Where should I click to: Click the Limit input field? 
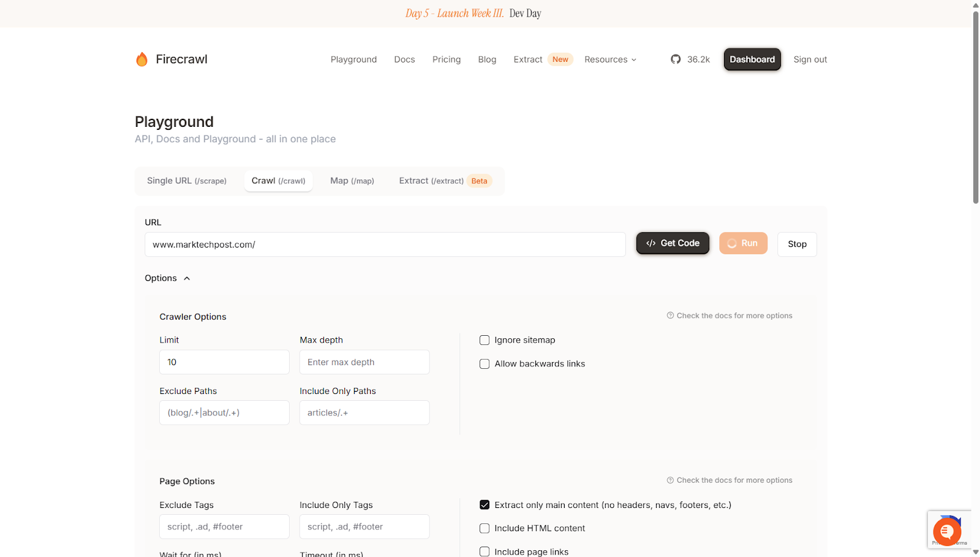click(224, 362)
